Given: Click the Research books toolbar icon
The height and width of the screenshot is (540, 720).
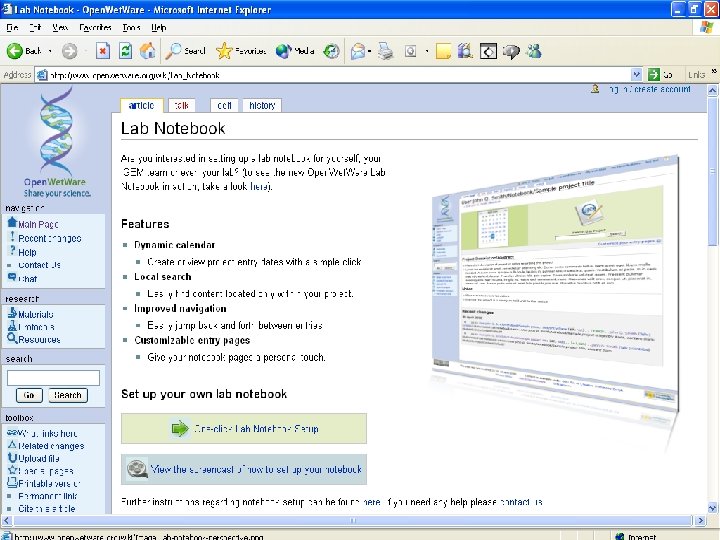Looking at the screenshot, I should point(465,51).
